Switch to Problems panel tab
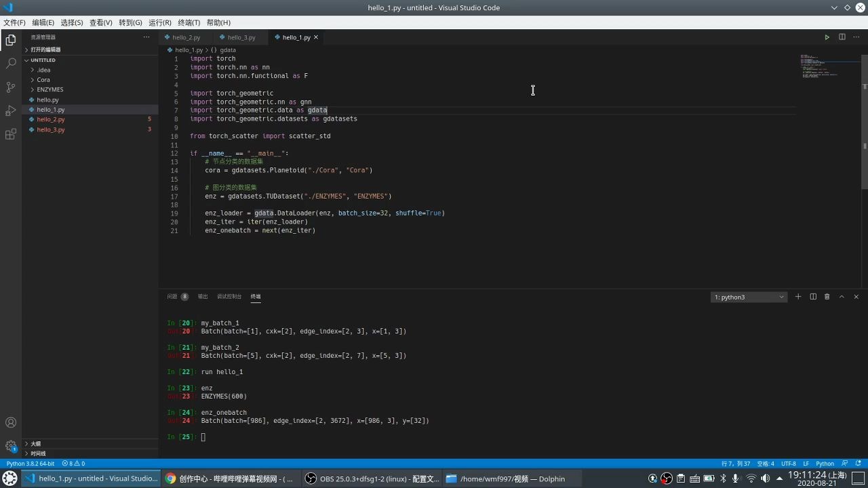 coord(177,297)
